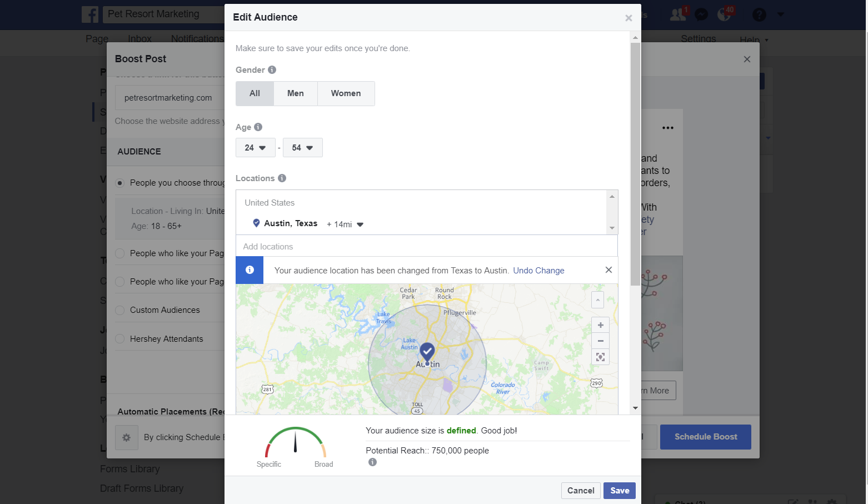Select Men as the gender
868x504 pixels.
pyautogui.click(x=296, y=93)
